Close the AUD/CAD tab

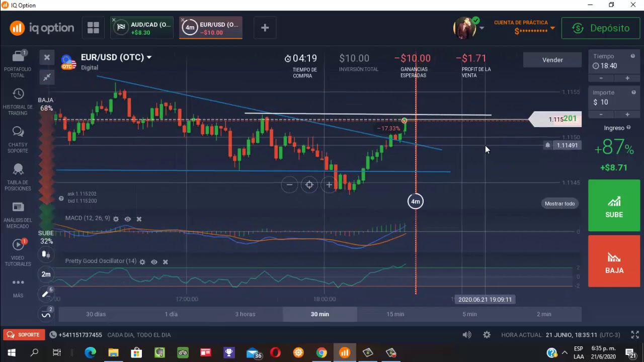[114, 21]
